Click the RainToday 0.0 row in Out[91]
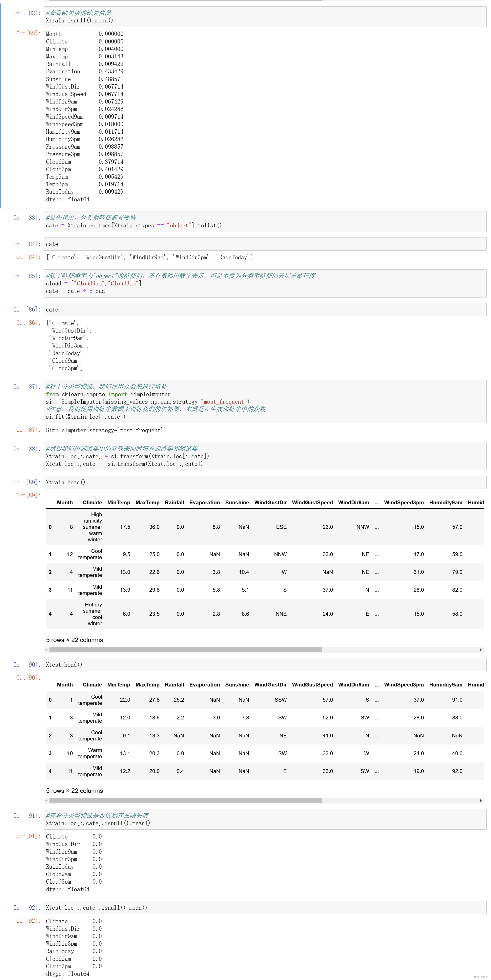491x980 pixels. point(74,866)
